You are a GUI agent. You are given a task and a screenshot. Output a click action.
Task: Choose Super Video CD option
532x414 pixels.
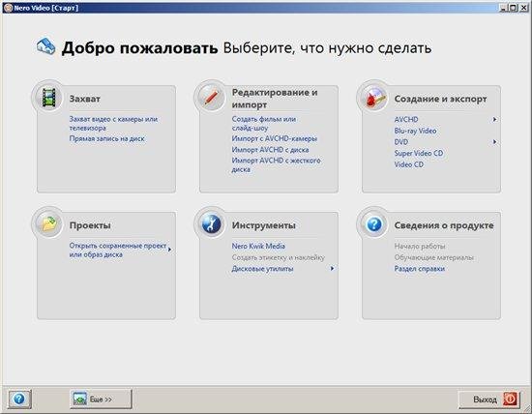point(419,153)
